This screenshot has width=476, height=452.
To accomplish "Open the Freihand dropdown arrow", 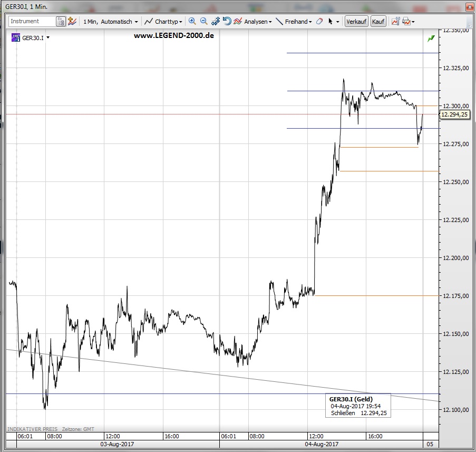I will tap(310, 22).
